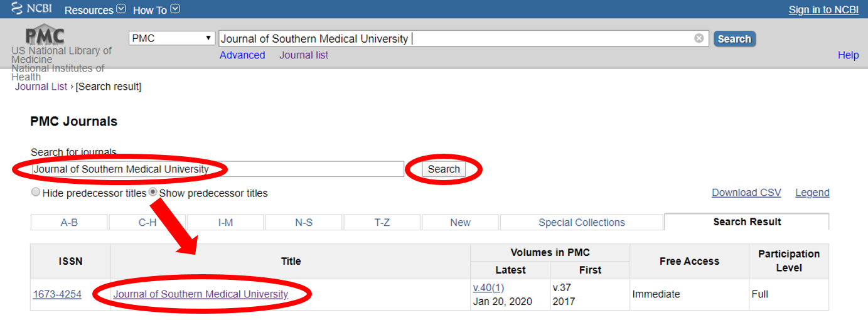Screen dimensions: 868x320
Task: Select the Show predecessor titles radio button
Action: tap(153, 193)
